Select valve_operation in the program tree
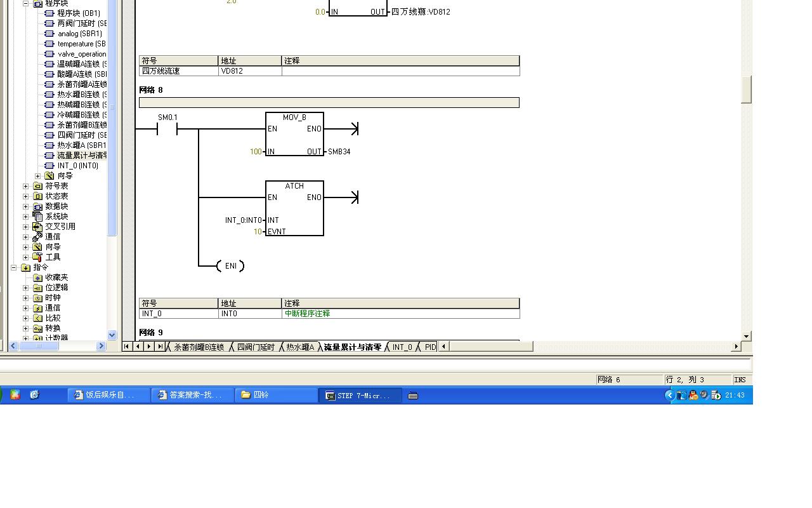 (82, 54)
